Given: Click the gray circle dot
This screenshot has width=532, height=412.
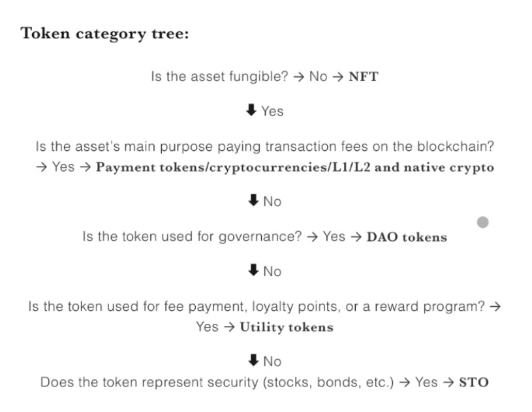Looking at the screenshot, I should [x=484, y=223].
